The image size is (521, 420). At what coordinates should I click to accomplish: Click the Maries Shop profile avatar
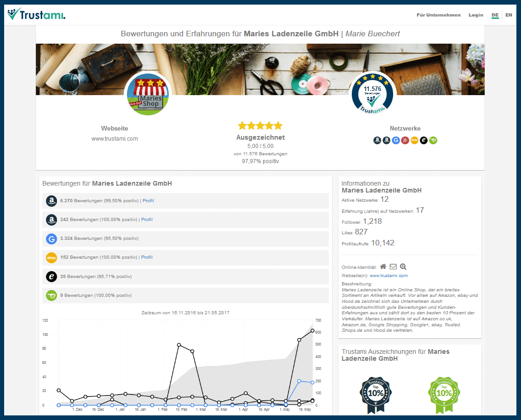[x=148, y=94]
